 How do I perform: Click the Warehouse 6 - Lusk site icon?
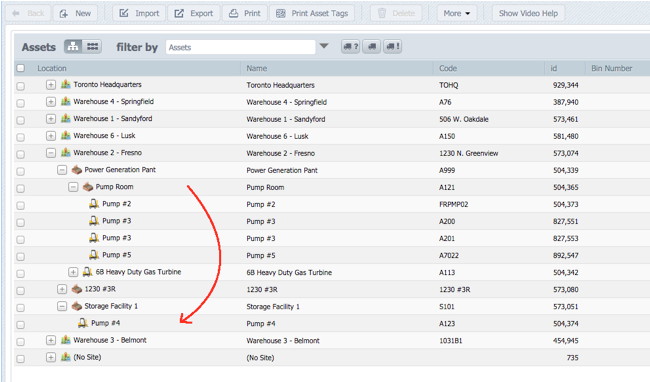pyautogui.click(x=65, y=135)
